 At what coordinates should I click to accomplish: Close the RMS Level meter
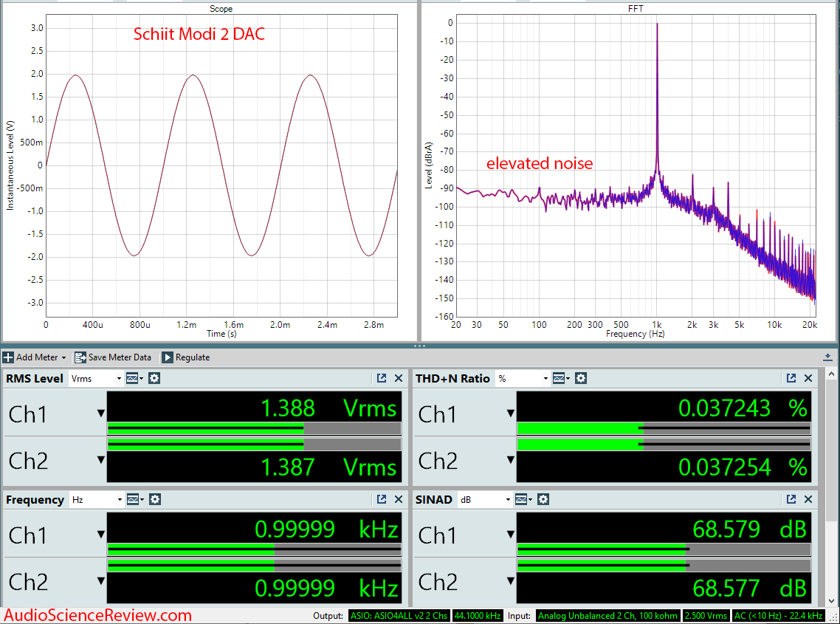point(399,379)
